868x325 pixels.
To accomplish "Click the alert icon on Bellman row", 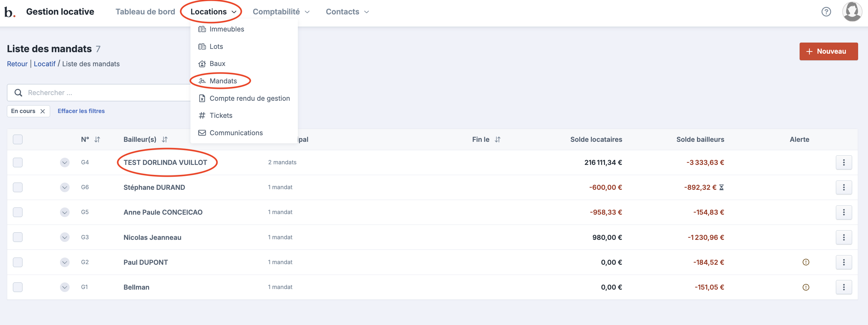I will pyautogui.click(x=806, y=287).
